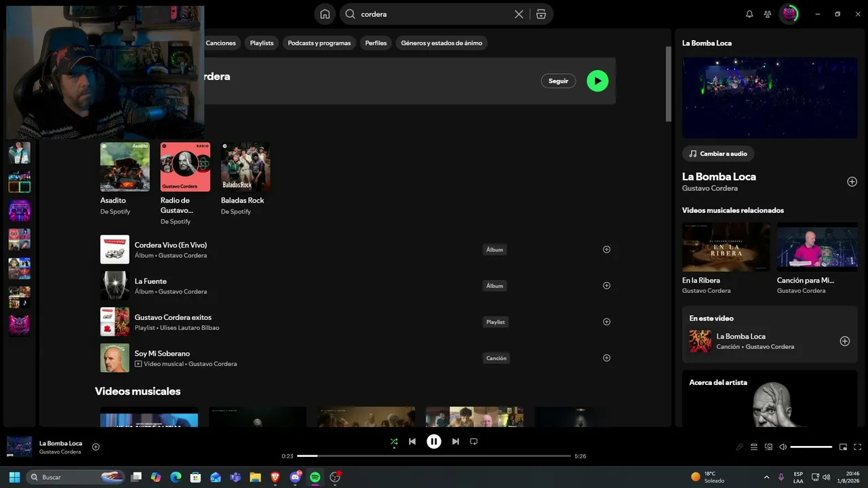Mute playback with the speaker icon
This screenshot has height=488, width=868.
click(783, 447)
